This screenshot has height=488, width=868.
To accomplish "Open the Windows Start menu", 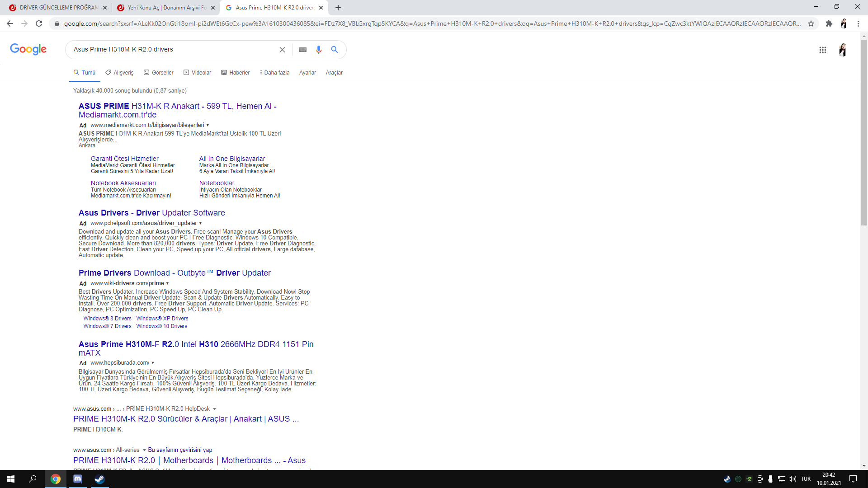I will (11, 479).
